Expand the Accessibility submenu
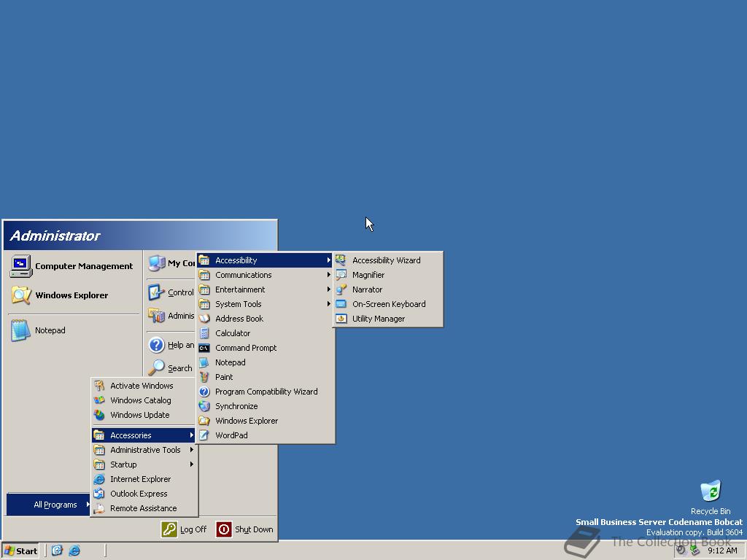This screenshot has height=560, width=747. pos(266,260)
